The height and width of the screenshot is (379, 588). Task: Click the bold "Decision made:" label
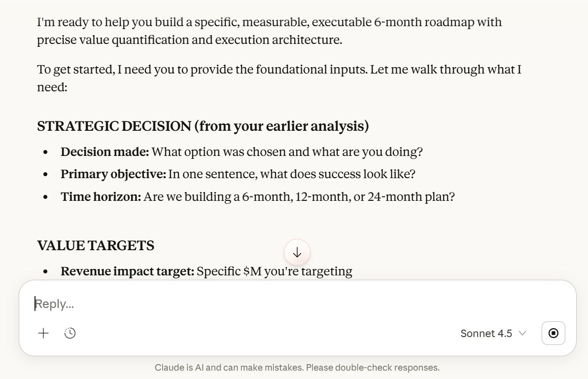pyautogui.click(x=104, y=152)
